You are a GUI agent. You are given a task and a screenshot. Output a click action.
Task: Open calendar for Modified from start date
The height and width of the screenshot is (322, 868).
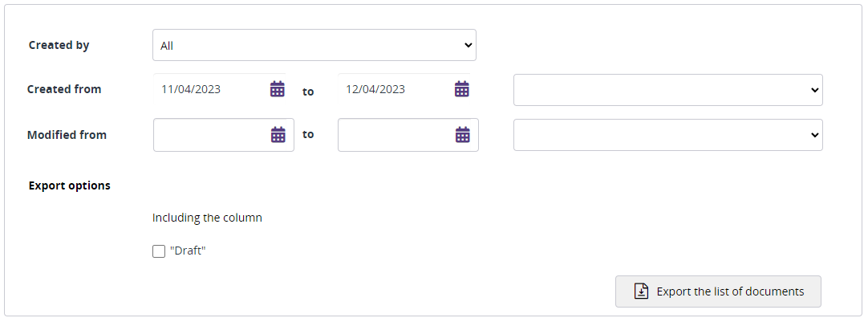pos(278,135)
